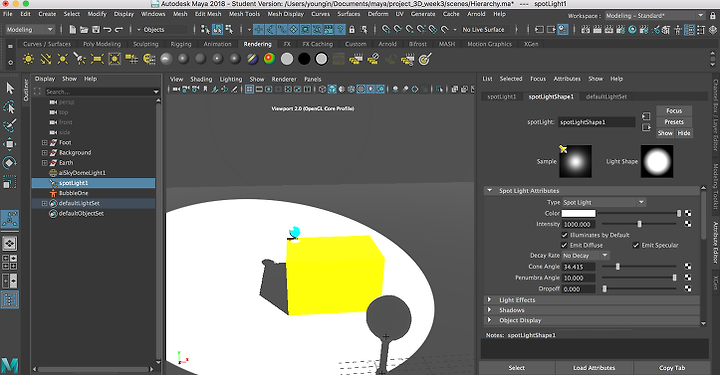This screenshot has height=375, width=720.
Task: Click the Presets button
Action: pyautogui.click(x=674, y=122)
